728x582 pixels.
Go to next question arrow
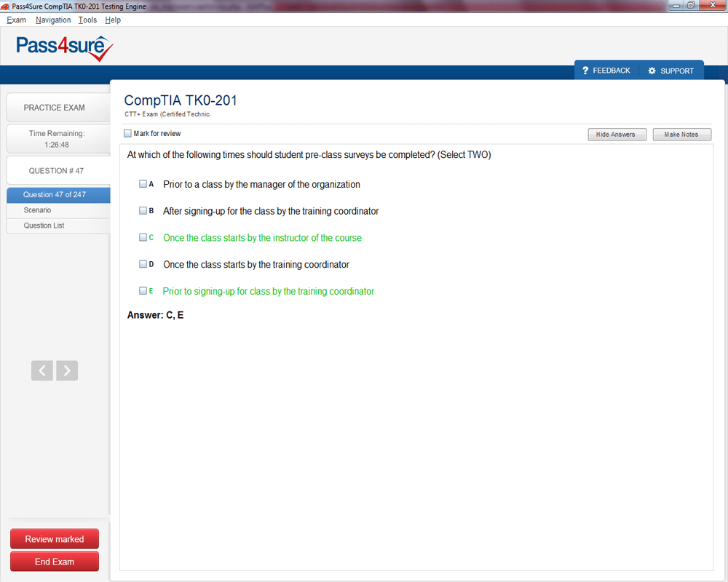click(67, 370)
